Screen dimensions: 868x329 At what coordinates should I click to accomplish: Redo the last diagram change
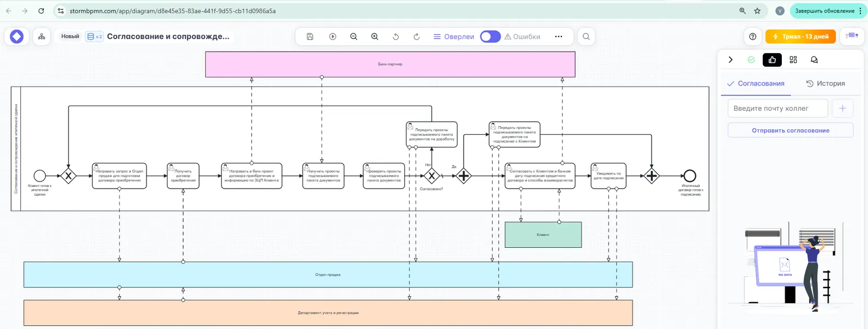click(416, 37)
